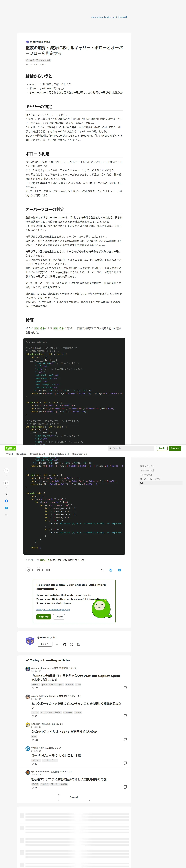Click the Login button in the register box
The height and width of the screenshot is (868, 186).
coord(59,617)
